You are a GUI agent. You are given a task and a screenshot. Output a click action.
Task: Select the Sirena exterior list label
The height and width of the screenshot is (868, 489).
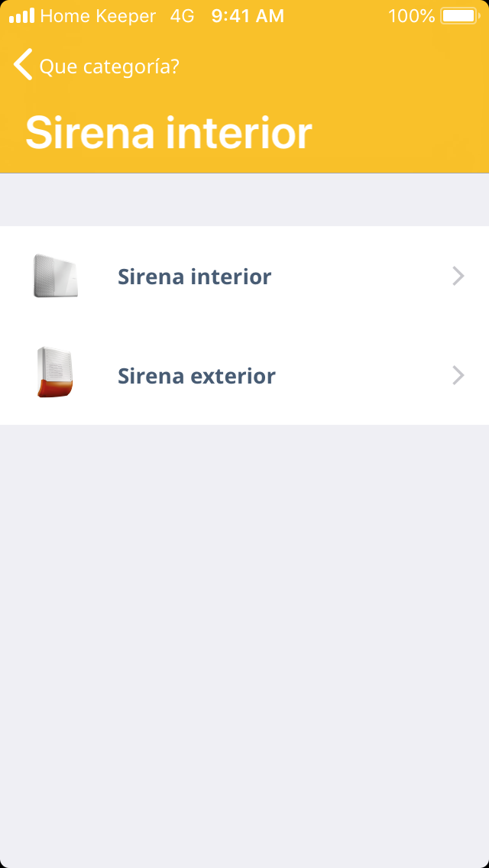coord(196,376)
